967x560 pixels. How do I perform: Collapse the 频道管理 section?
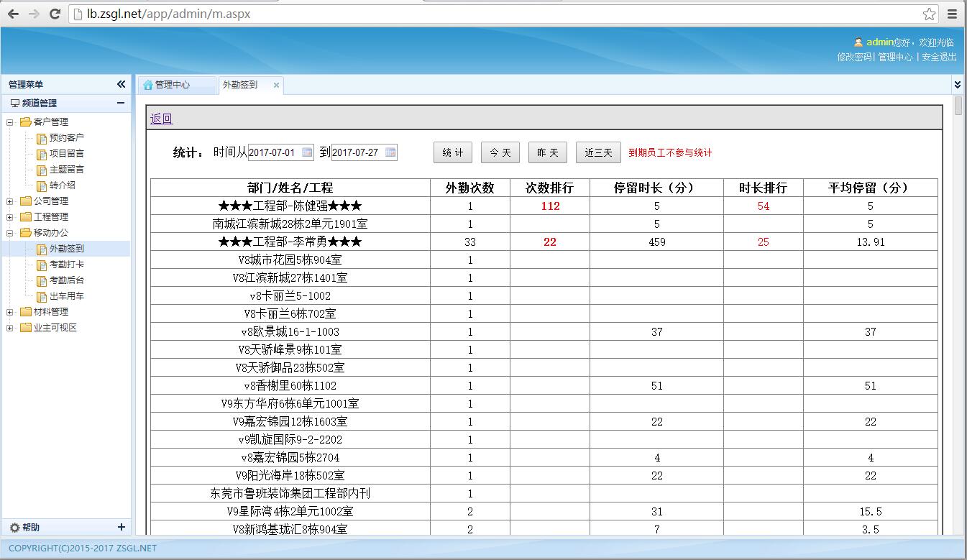[121, 103]
